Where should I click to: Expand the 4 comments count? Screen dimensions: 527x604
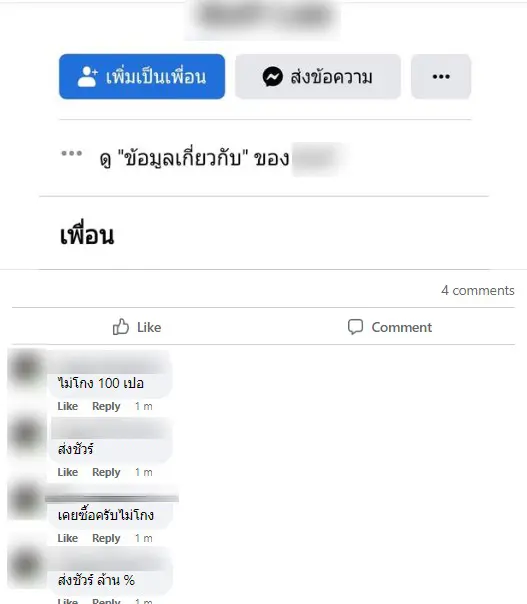coord(478,290)
